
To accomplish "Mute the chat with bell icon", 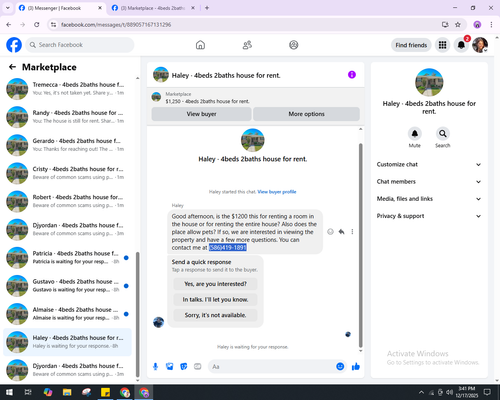I will pos(415,134).
